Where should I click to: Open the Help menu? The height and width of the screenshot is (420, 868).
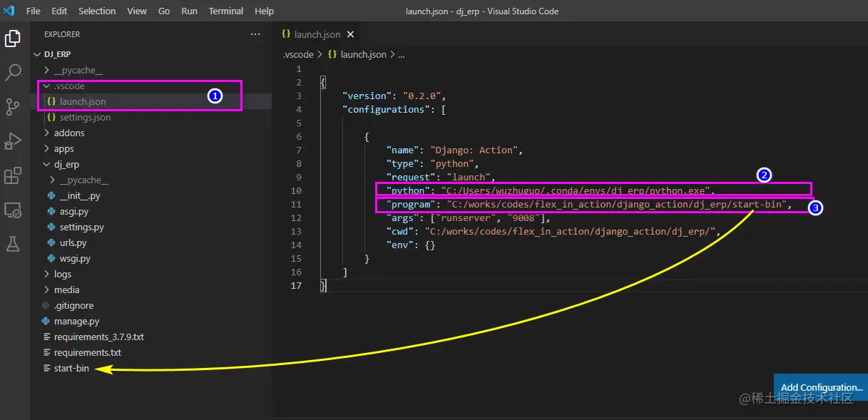click(264, 11)
